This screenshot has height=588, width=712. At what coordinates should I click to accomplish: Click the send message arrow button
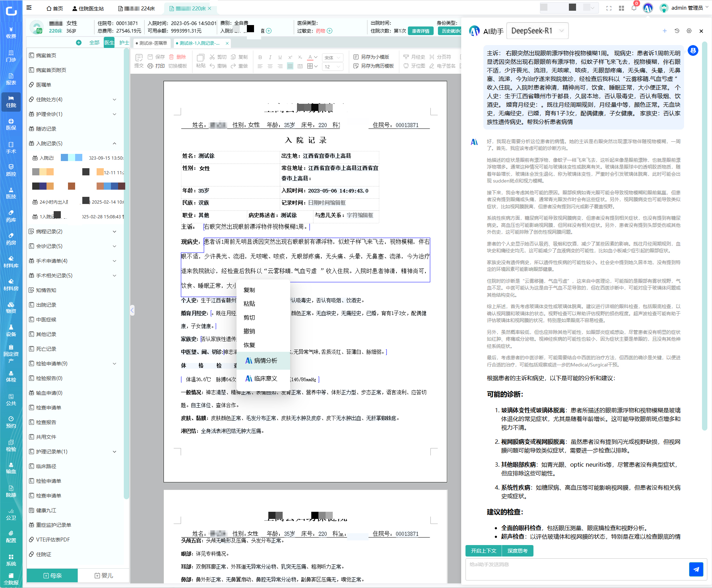click(x=696, y=569)
